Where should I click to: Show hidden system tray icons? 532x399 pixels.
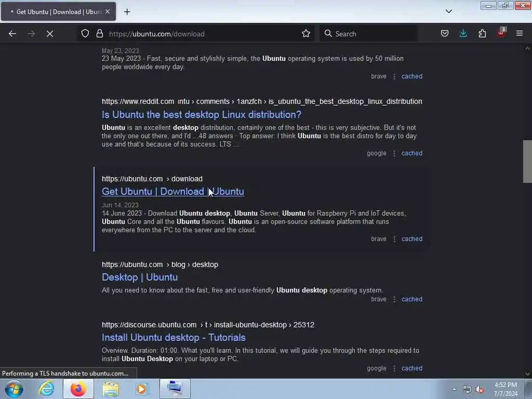(454, 389)
